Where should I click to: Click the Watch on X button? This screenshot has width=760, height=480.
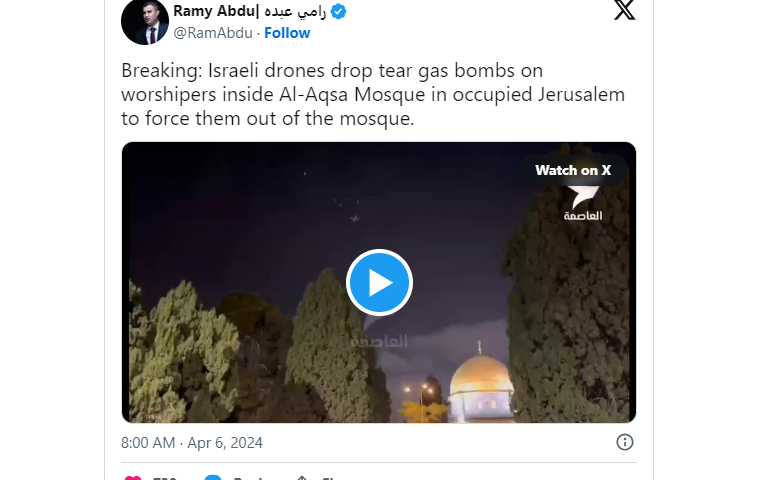coord(573,170)
